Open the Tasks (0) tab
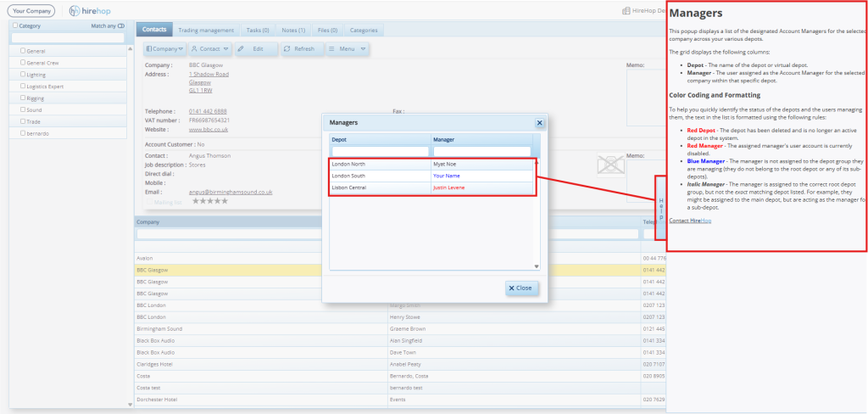 click(258, 30)
